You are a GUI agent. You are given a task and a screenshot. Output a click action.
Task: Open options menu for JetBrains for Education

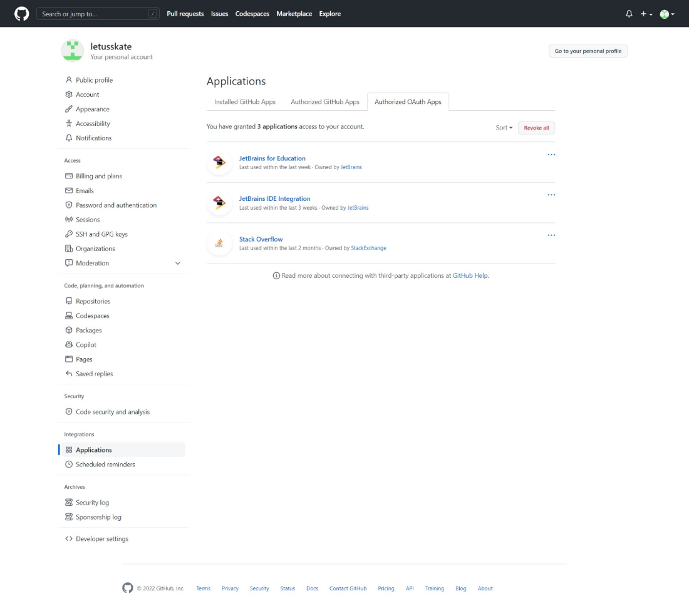[x=551, y=155]
